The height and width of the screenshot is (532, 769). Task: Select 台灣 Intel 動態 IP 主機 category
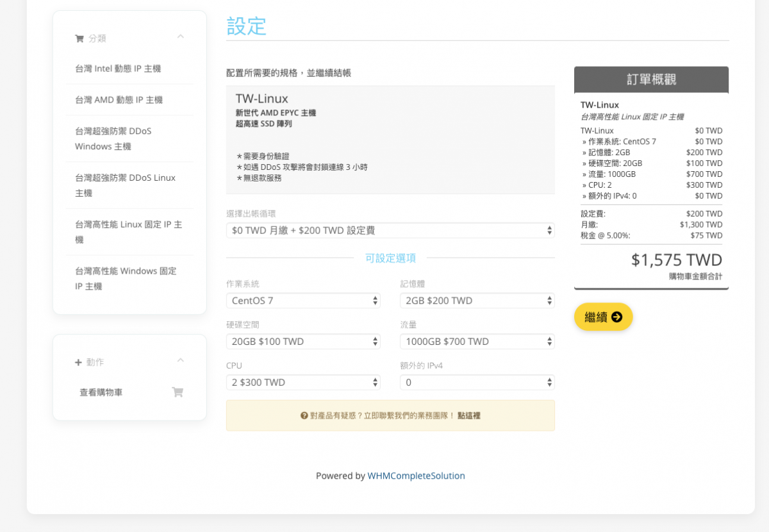pos(118,69)
